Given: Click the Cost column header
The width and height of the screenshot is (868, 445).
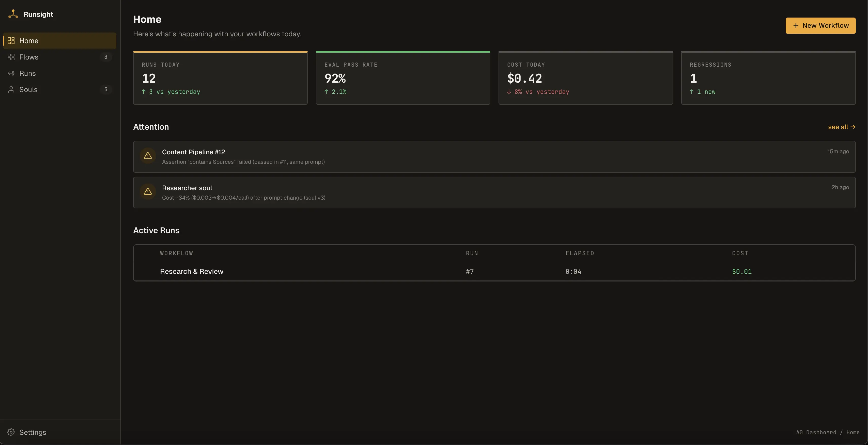Looking at the screenshot, I should click(x=740, y=253).
